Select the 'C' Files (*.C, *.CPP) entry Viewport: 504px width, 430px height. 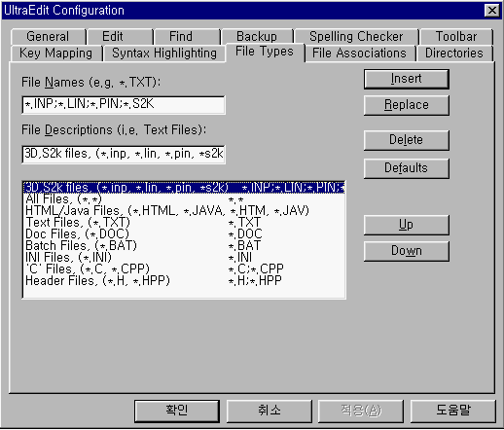click(184, 269)
